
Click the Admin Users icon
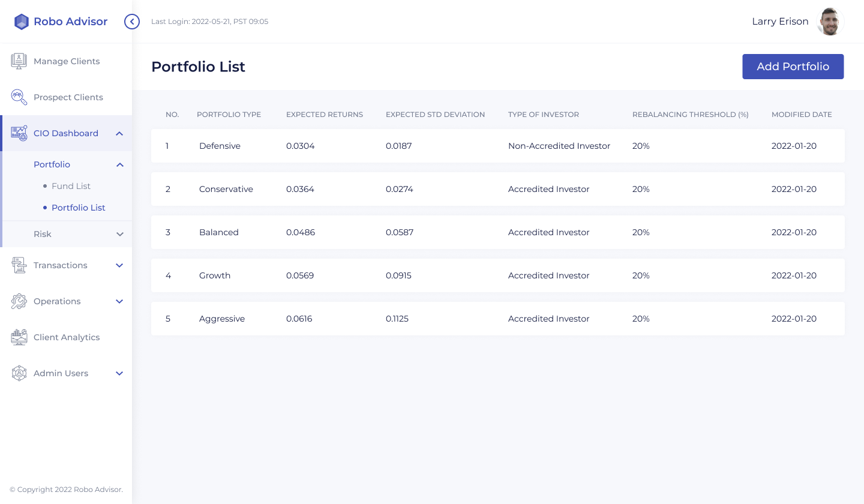19,373
